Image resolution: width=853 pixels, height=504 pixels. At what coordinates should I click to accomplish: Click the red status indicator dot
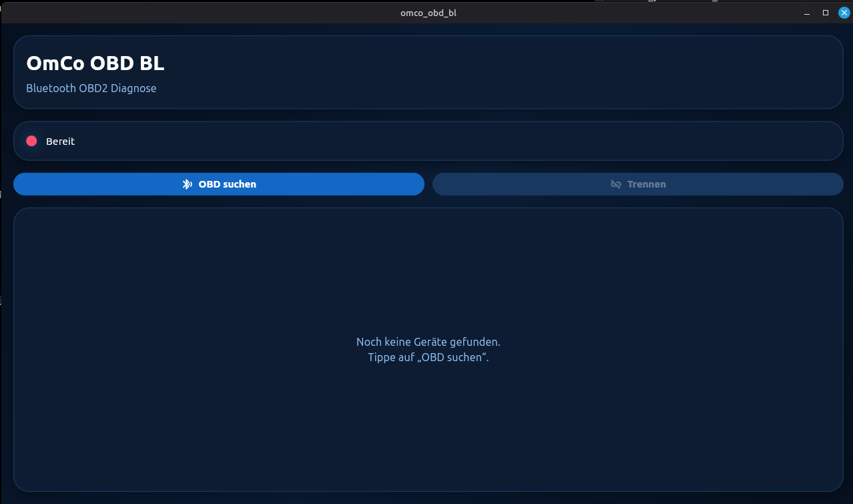[x=31, y=141]
